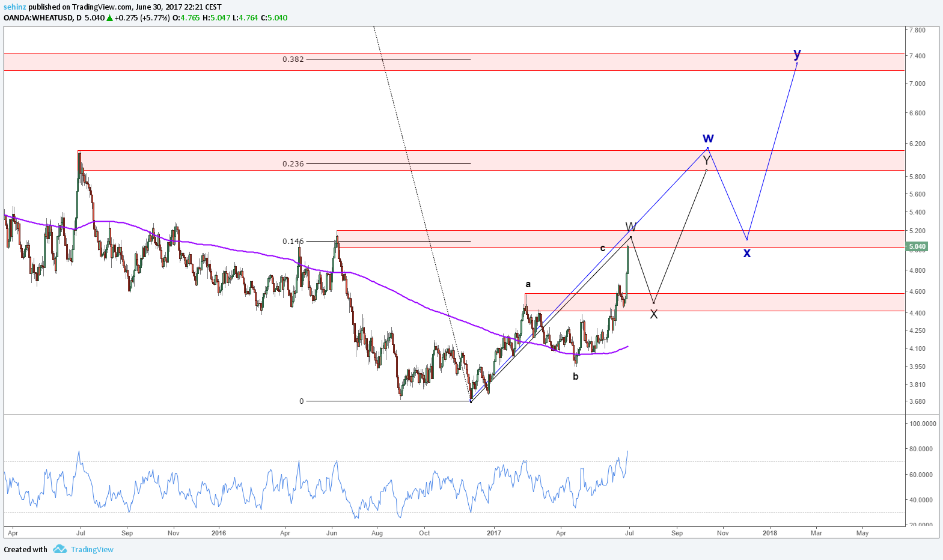
Task: Select the 0.382 Fibonacci level label
Action: click(293, 59)
